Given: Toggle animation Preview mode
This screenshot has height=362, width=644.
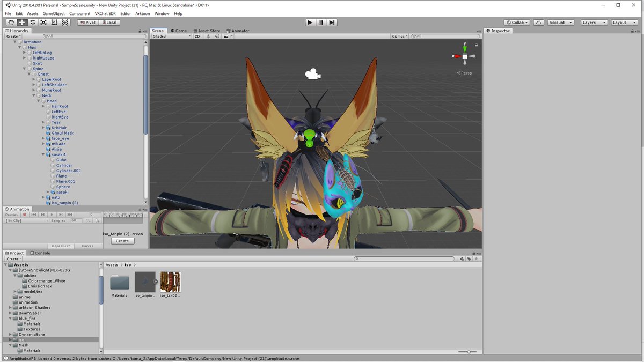Looking at the screenshot, I should coord(12,215).
